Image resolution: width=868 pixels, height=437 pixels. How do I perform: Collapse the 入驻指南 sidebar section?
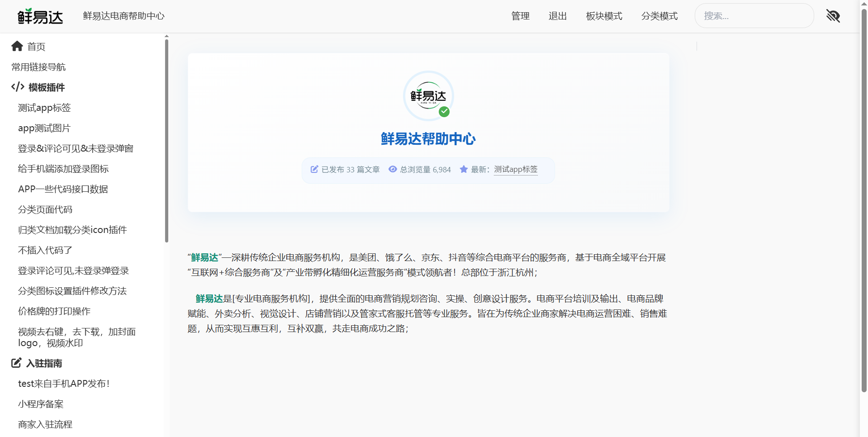tap(44, 363)
